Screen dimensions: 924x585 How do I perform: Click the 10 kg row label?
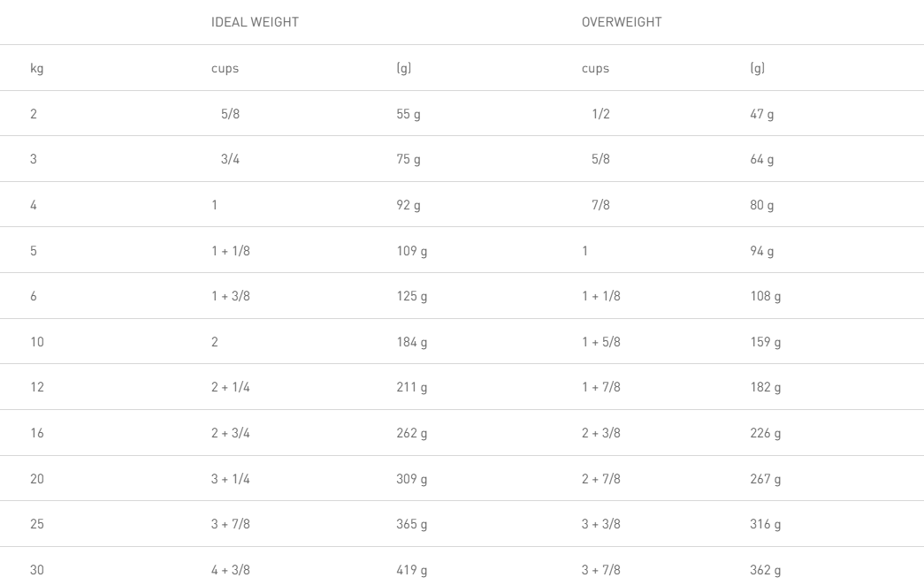(37, 343)
